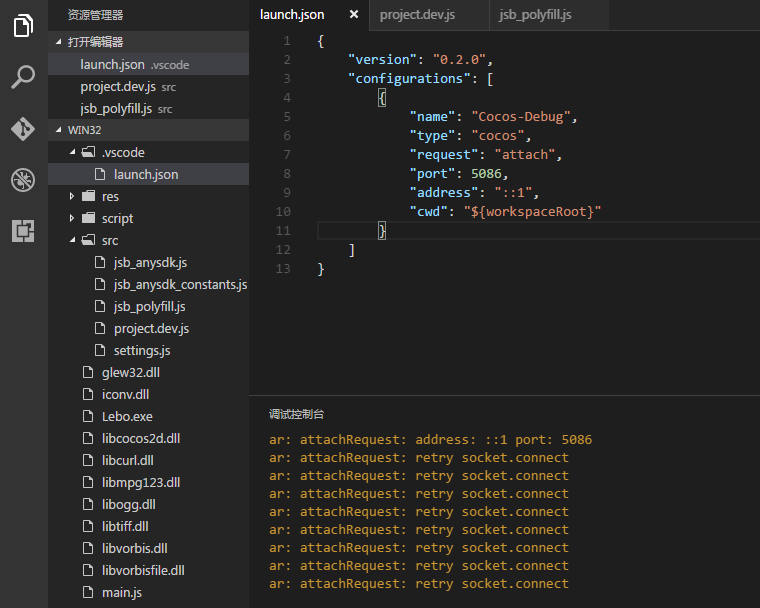Switch to the project.dev.js tab

pyautogui.click(x=418, y=15)
